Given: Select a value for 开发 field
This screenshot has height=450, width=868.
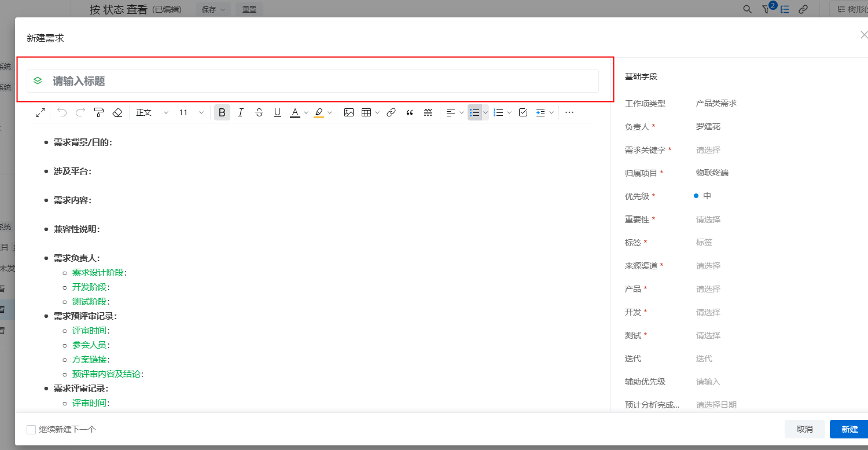Looking at the screenshot, I should (x=708, y=312).
